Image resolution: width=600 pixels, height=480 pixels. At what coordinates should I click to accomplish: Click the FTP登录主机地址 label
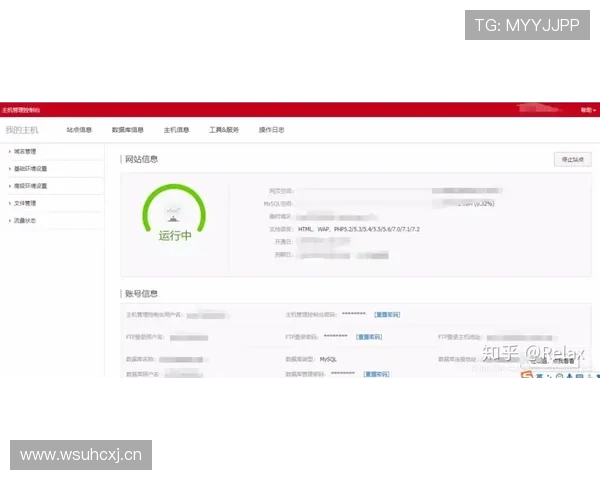[459, 337]
